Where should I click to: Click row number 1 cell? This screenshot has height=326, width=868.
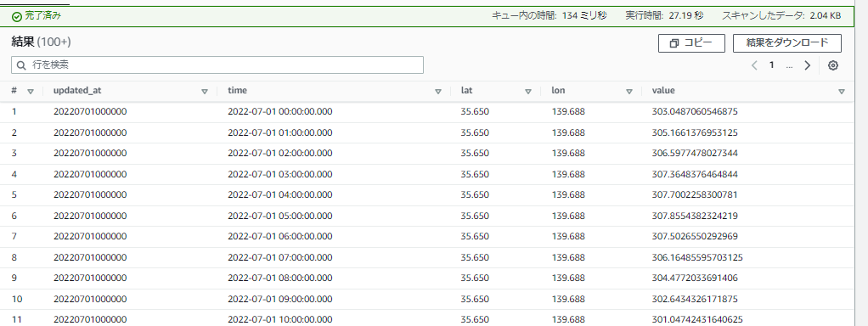pyautogui.click(x=14, y=112)
